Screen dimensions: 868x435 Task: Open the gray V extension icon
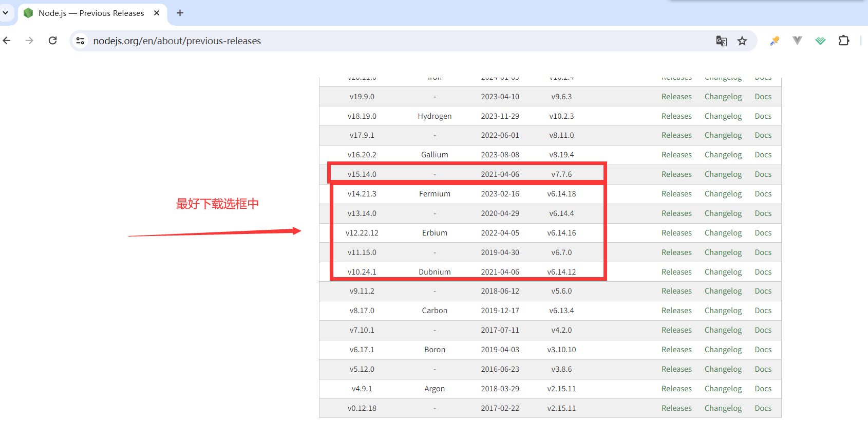797,41
